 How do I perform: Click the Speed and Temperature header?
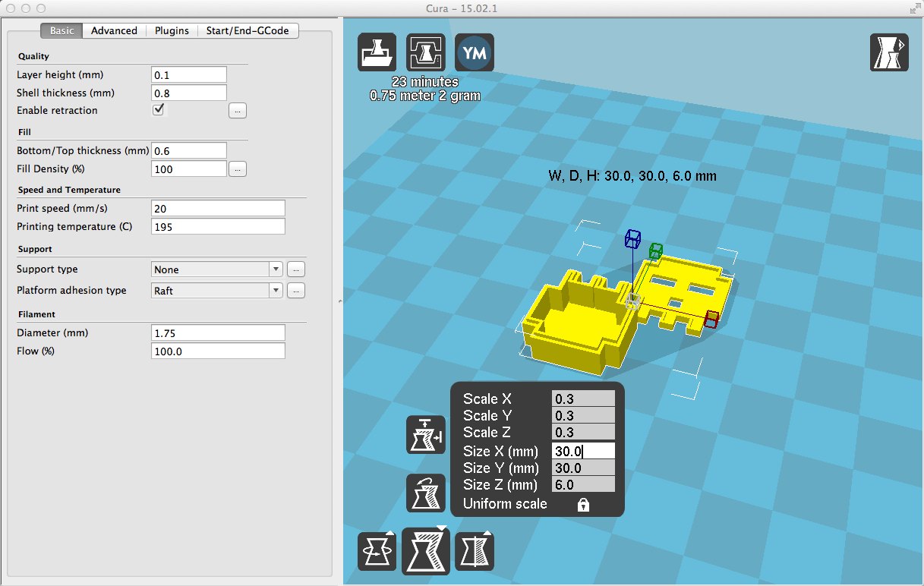[x=69, y=190]
